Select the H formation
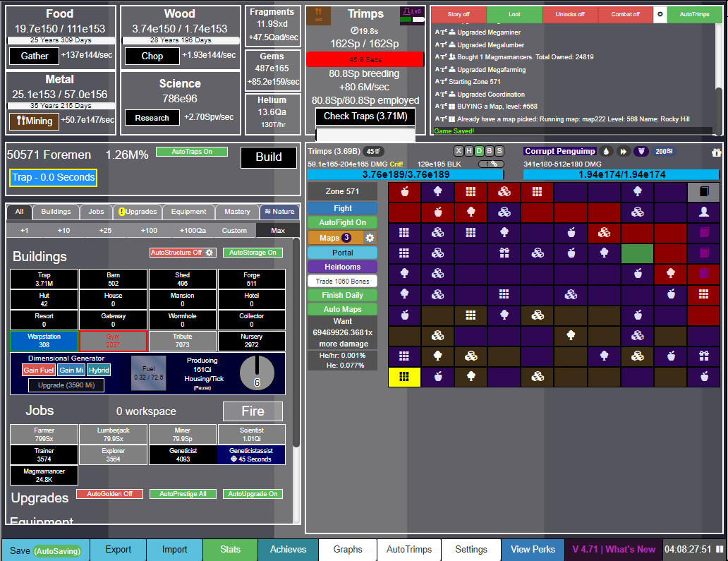 [469, 151]
